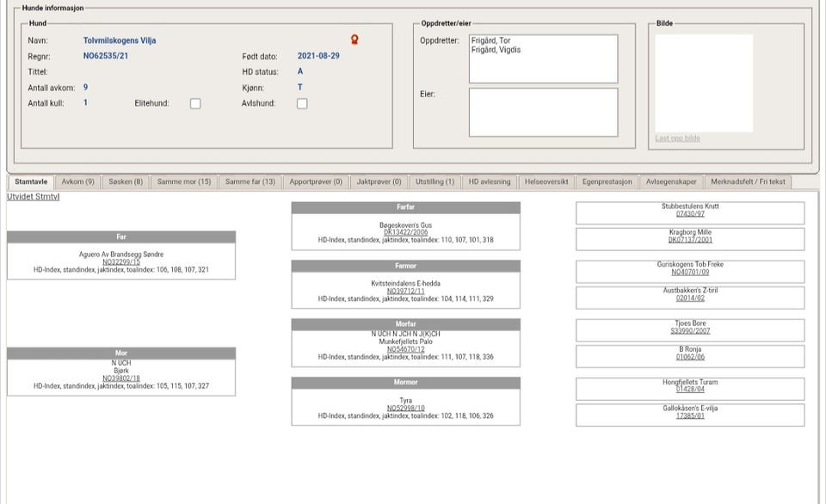Image resolution: width=826 pixels, height=504 pixels.
Task: Open B Ronja registration 01062/06
Action: coord(690,357)
